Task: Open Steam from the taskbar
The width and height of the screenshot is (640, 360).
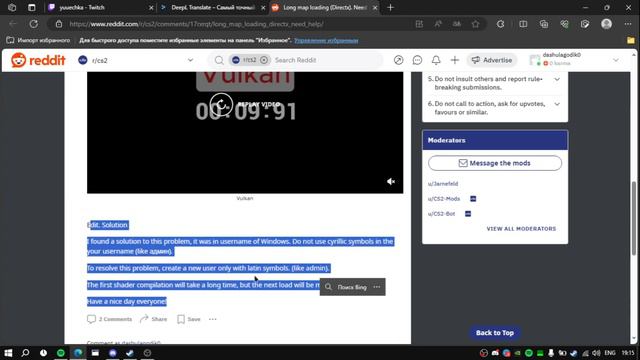Action: click(x=130, y=353)
